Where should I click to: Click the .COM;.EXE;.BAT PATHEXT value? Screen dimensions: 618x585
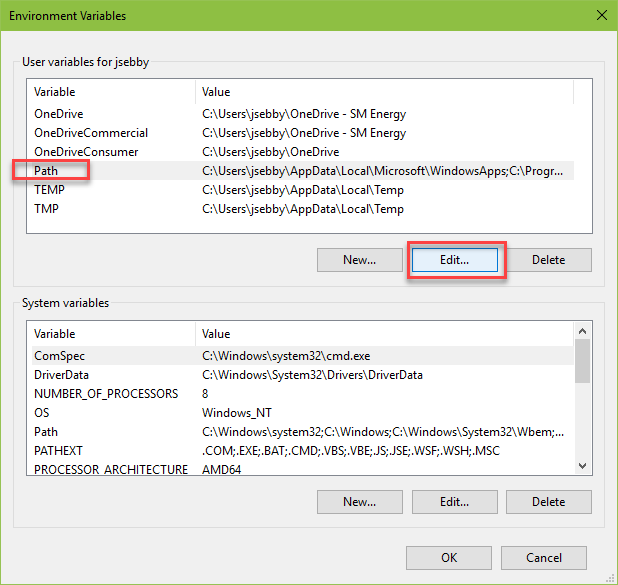pos(351,451)
